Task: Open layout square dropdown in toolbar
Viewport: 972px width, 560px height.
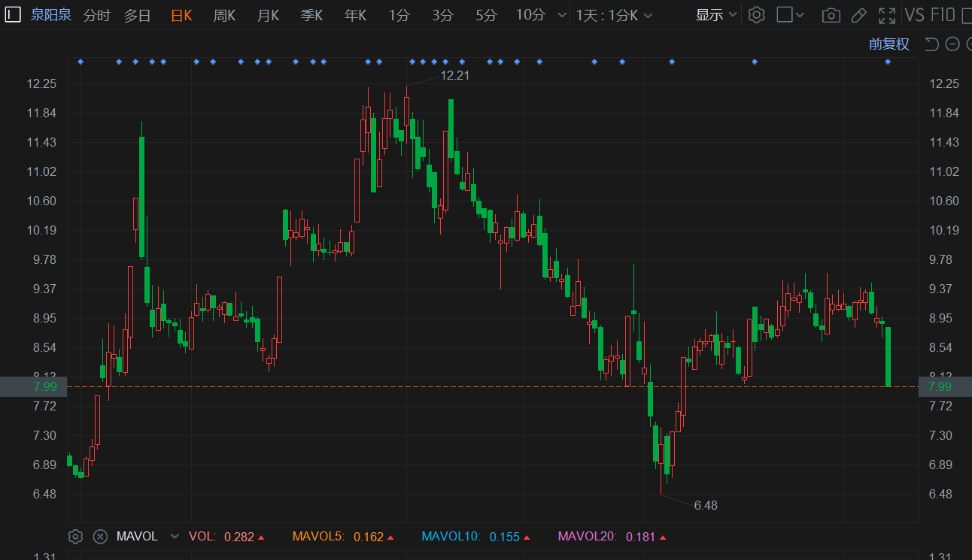Action: tap(790, 15)
